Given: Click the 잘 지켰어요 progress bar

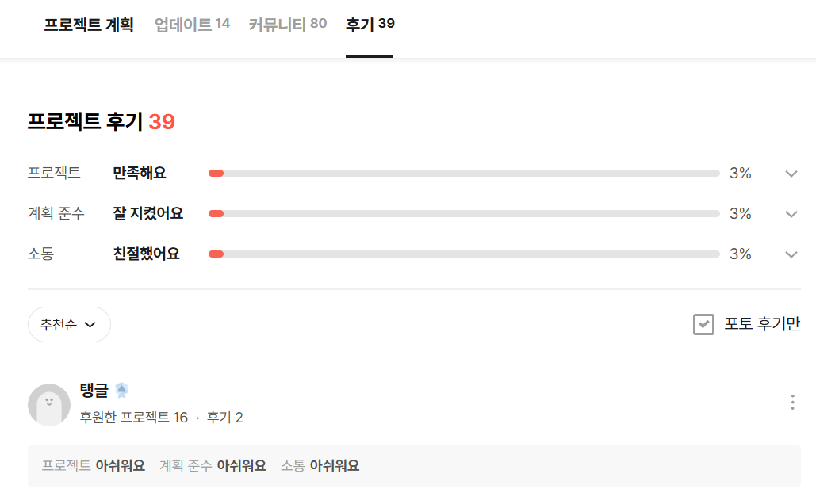Looking at the screenshot, I should click(464, 214).
